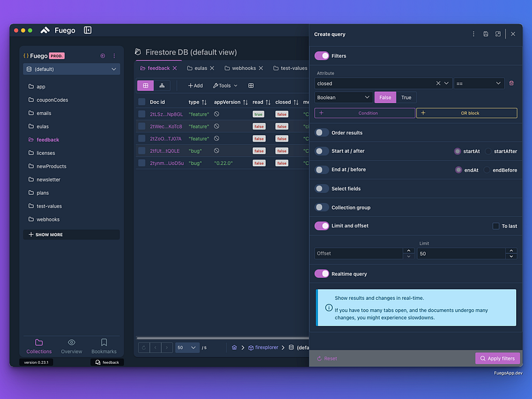Click Apply filters button

[x=497, y=358]
